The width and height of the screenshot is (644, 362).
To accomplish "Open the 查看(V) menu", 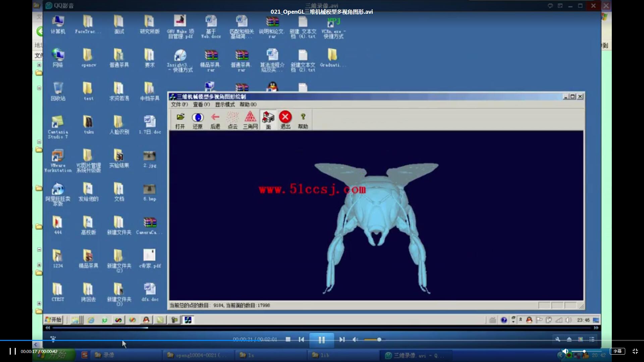I will click(201, 105).
